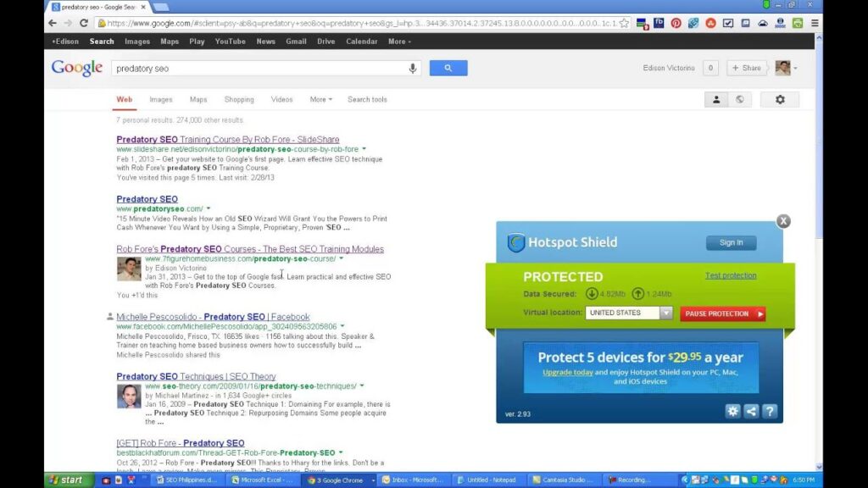868x488 pixels.
Task: Open Chrome's hamburger menu
Action: pos(815,23)
